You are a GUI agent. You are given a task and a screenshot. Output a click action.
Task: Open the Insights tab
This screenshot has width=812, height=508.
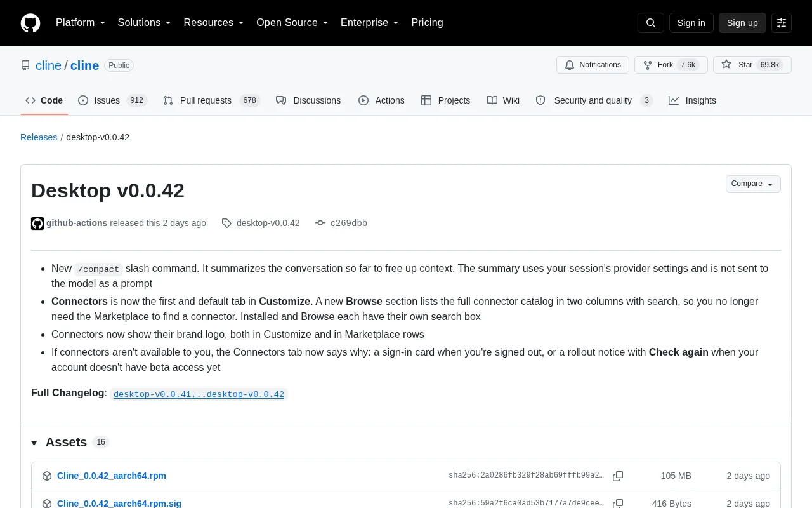[x=693, y=100]
